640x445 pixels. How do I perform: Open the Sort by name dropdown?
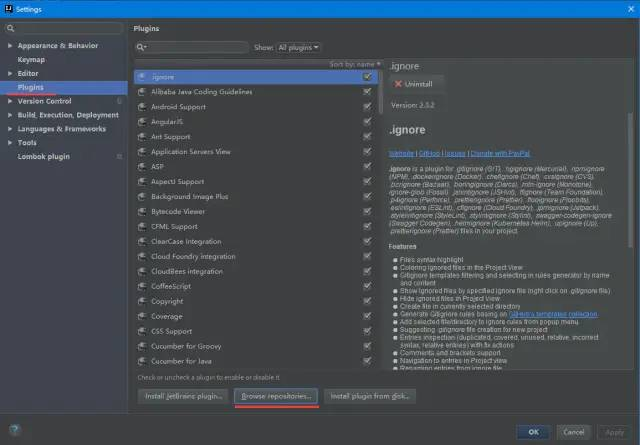point(355,65)
